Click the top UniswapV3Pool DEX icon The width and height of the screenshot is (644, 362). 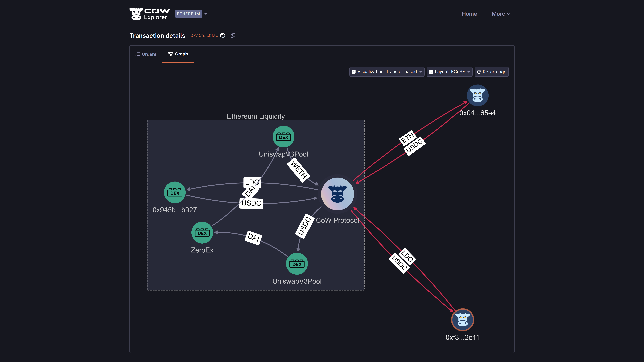(x=283, y=136)
